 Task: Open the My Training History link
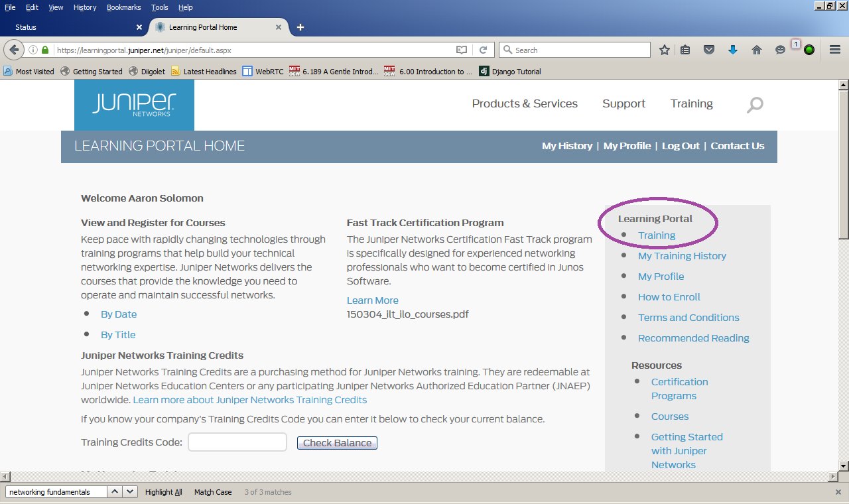[682, 256]
